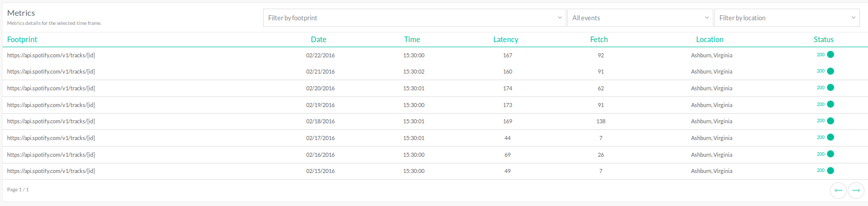Click the Fetch column header
The height and width of the screenshot is (206, 868).
pos(599,40)
